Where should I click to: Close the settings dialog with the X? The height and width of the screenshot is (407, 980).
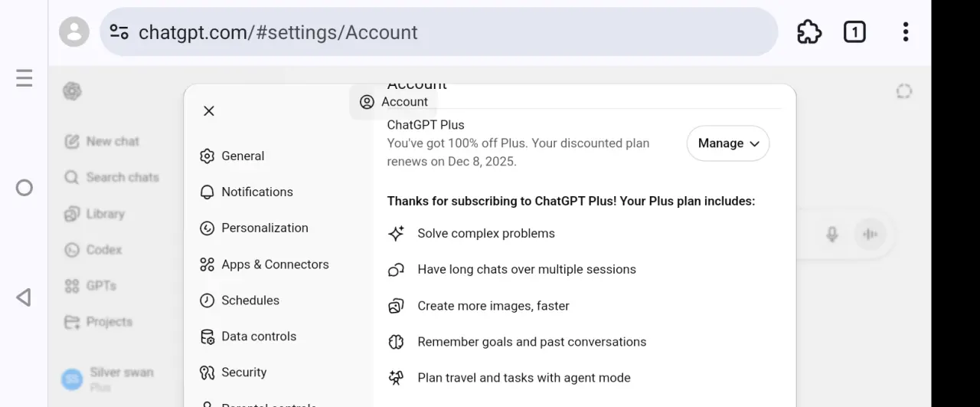tap(209, 111)
